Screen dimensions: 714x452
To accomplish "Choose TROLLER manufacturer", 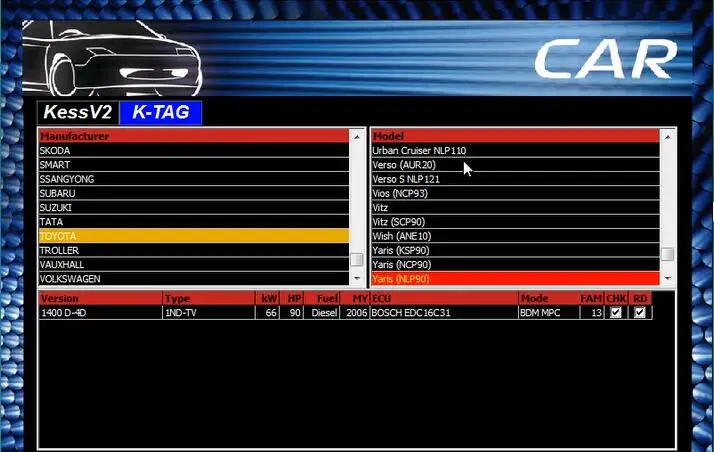I will tap(194, 250).
